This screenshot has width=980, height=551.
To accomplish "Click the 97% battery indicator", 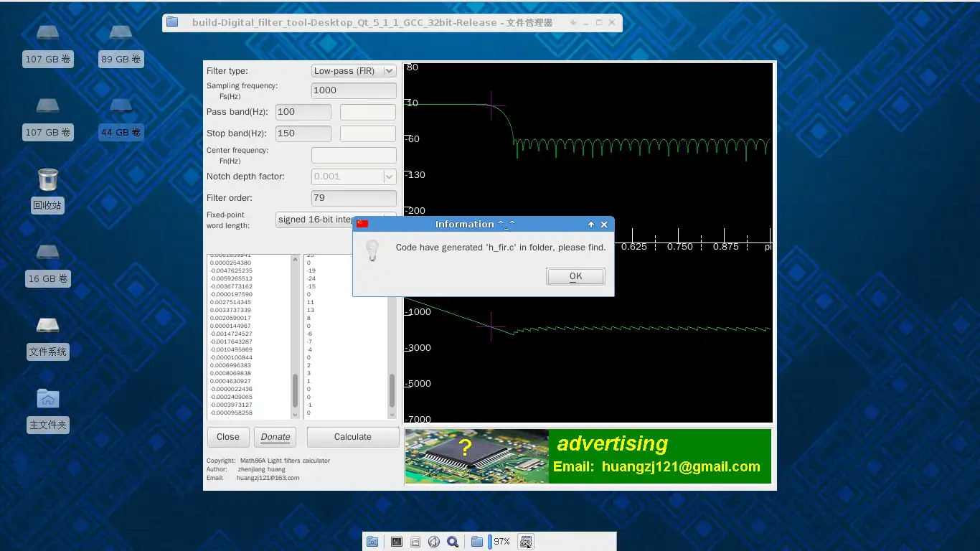I will pyautogui.click(x=499, y=542).
